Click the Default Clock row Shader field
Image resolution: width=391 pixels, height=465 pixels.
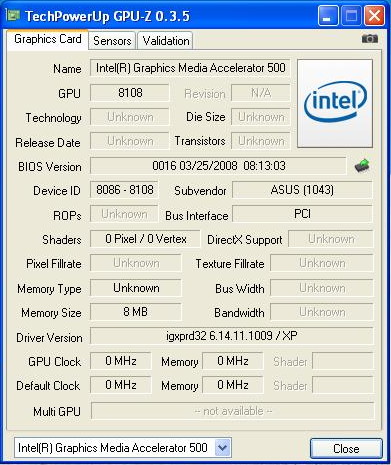343,385
